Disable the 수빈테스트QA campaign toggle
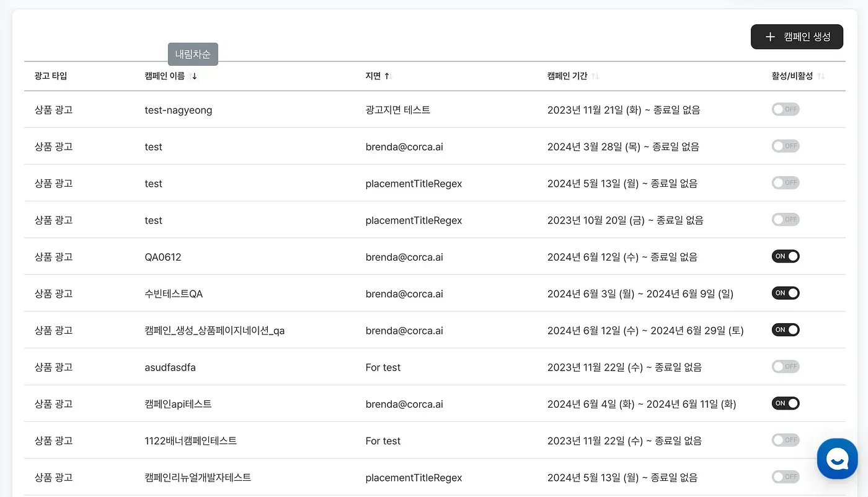Viewport: 868px width, 497px height. (786, 293)
